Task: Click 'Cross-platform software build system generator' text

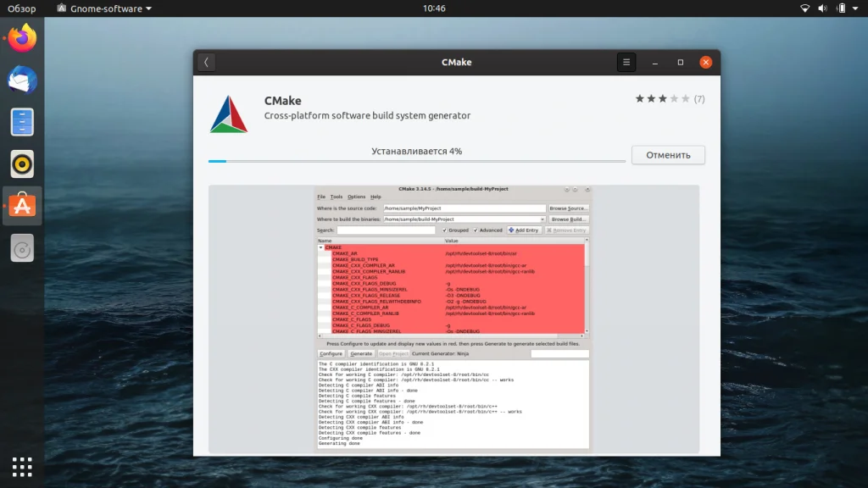Action: 367,115
